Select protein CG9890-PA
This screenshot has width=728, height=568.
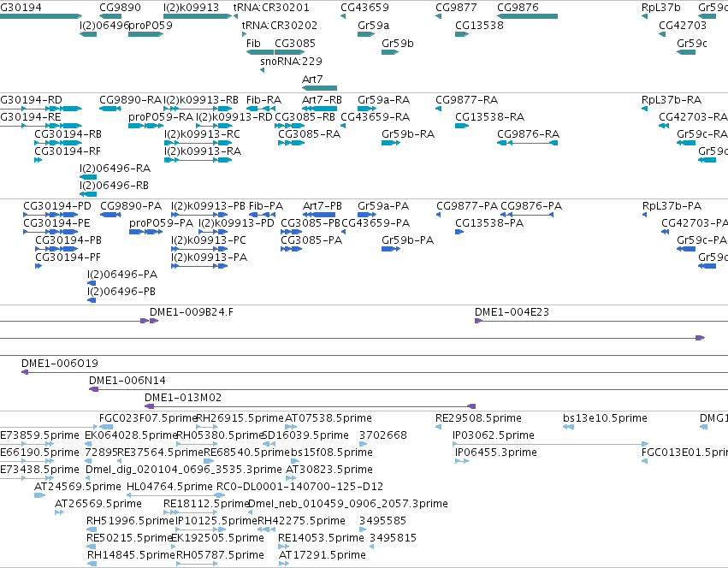tap(131, 206)
